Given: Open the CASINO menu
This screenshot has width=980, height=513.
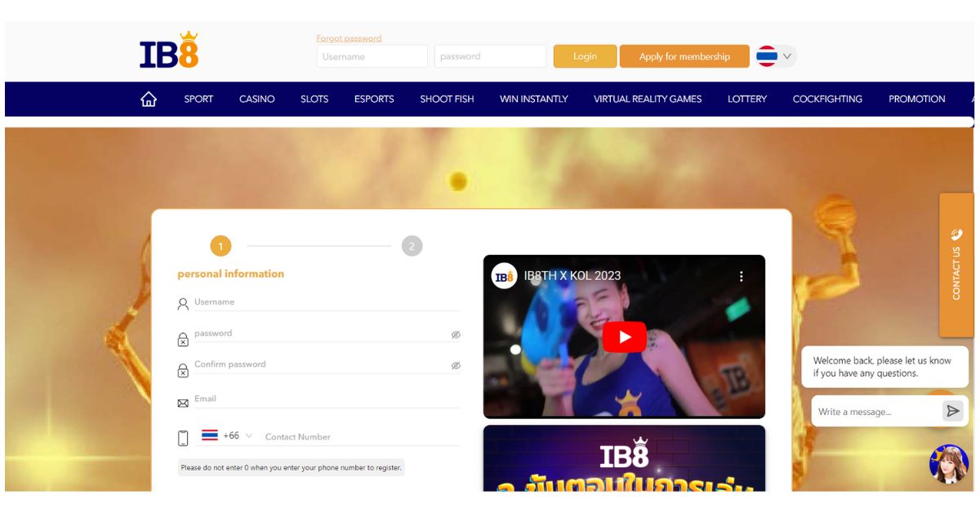Looking at the screenshot, I should pyautogui.click(x=256, y=99).
